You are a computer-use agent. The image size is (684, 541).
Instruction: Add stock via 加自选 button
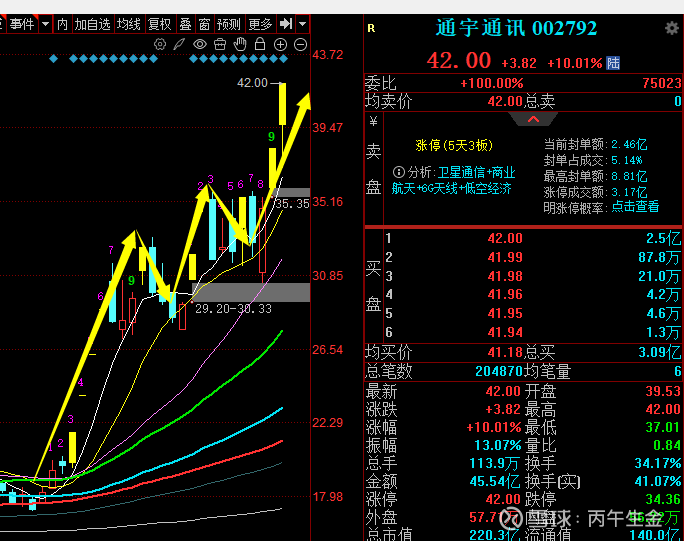tap(92, 24)
